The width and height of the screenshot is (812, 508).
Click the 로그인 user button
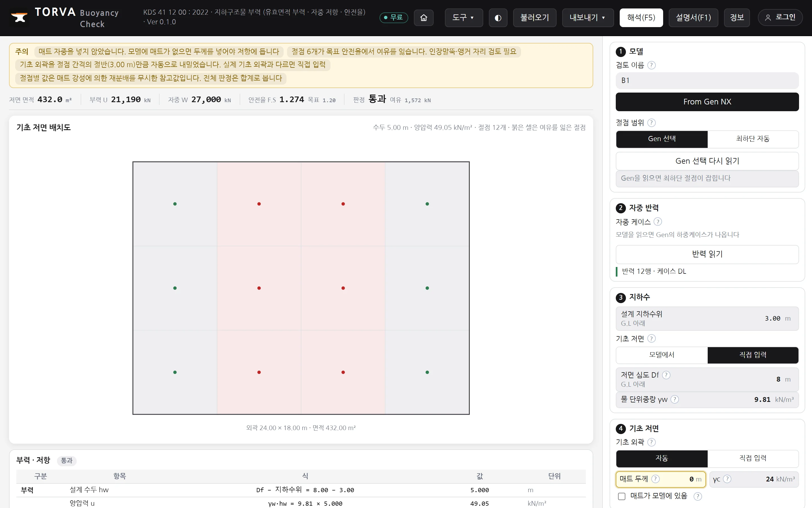(780, 17)
